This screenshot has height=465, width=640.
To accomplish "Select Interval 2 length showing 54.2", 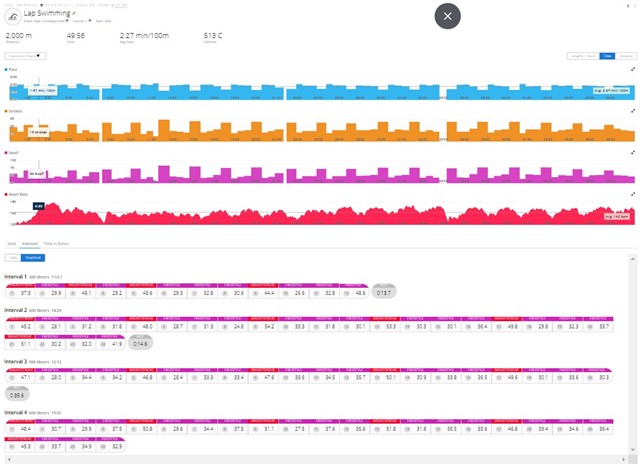I will (264, 325).
